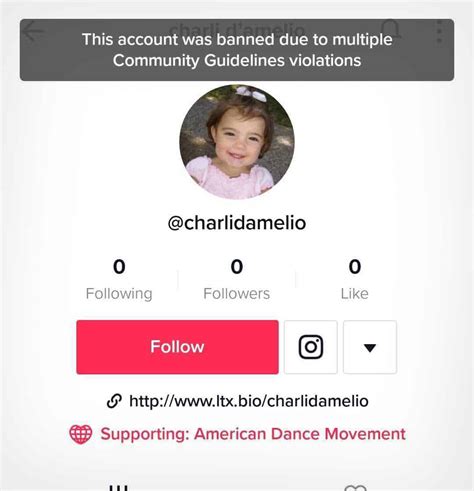Image resolution: width=474 pixels, height=491 pixels.
Task: Expand suggested accounts dropdown arrow
Action: point(370,347)
